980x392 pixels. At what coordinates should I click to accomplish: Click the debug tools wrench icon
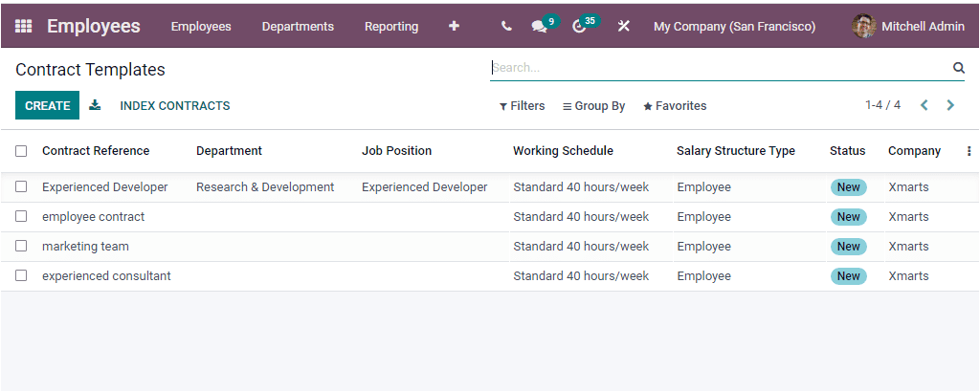tap(624, 27)
